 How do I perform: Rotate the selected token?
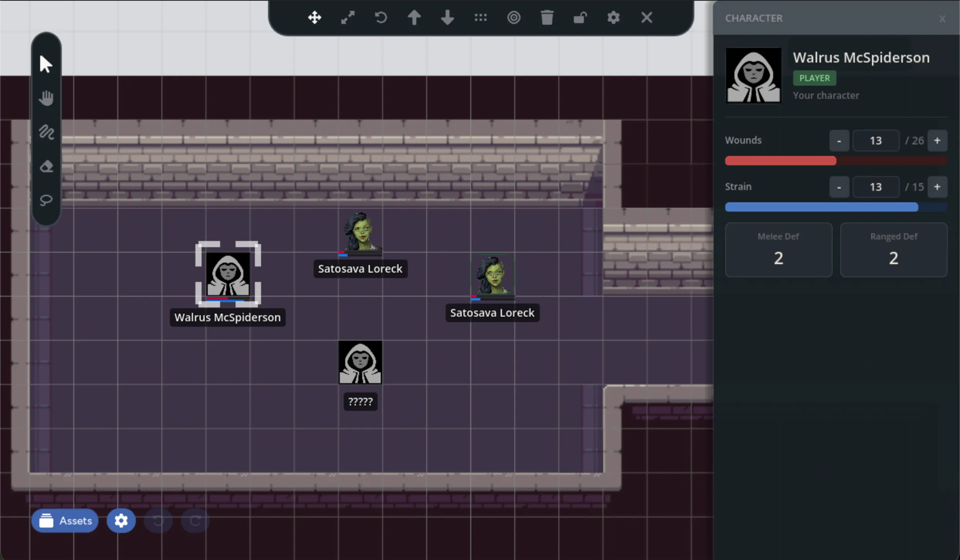(x=380, y=17)
